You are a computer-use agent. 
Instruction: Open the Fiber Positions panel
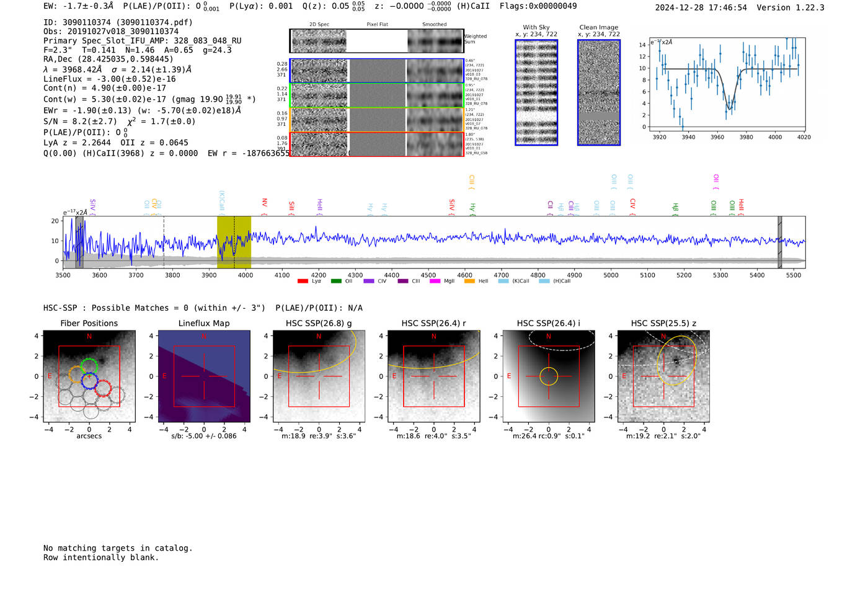click(89, 376)
